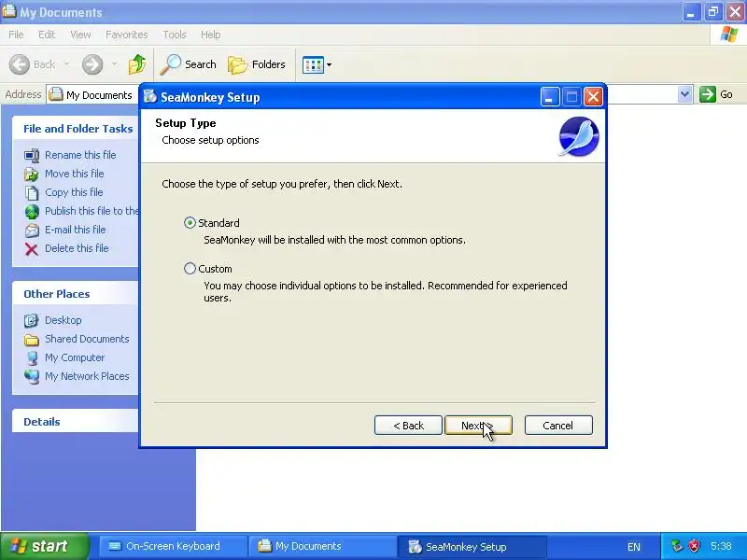Open the Forward history dropdown arrow
This screenshot has height=560, width=747.
[x=114, y=64]
